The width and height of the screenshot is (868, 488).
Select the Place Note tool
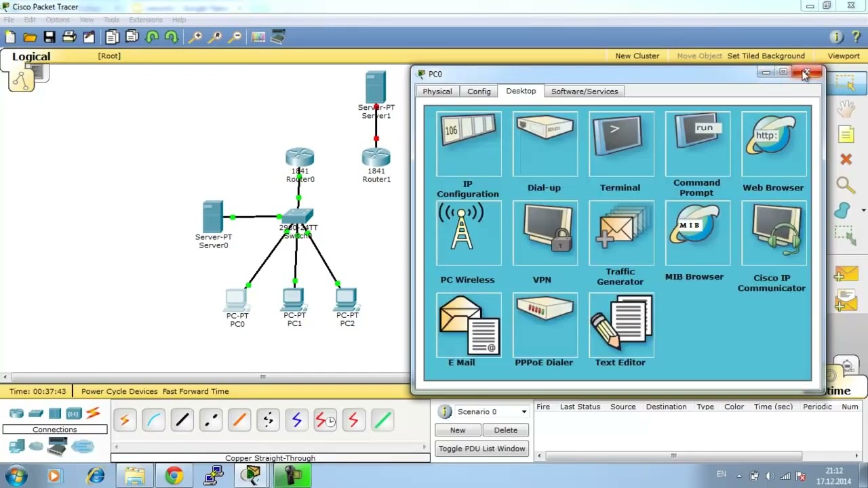click(x=846, y=135)
